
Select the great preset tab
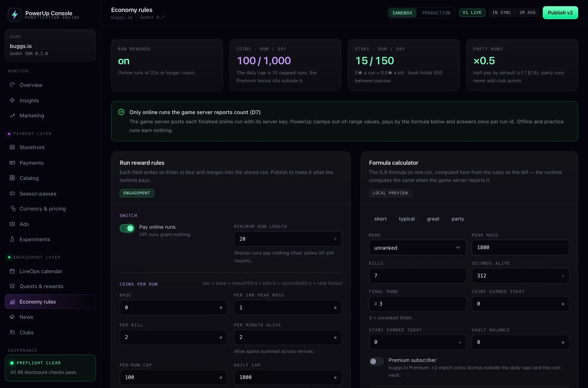click(433, 219)
